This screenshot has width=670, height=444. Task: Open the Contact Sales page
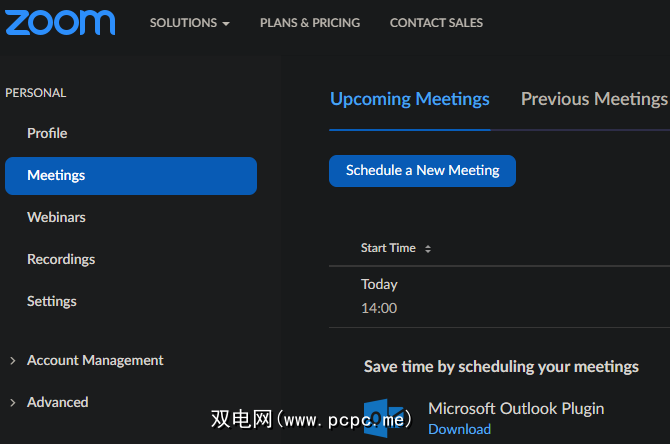436,23
